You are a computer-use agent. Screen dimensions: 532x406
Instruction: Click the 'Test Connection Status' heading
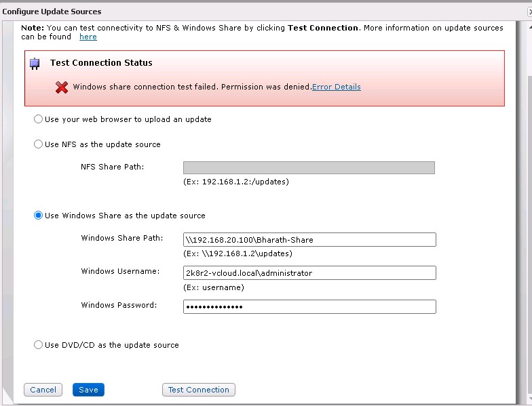pos(101,63)
